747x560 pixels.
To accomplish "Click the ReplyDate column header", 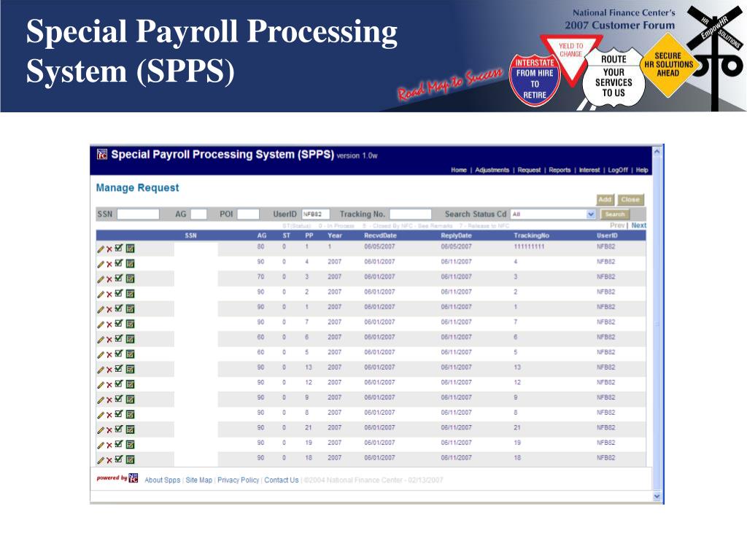I will coord(456,236).
